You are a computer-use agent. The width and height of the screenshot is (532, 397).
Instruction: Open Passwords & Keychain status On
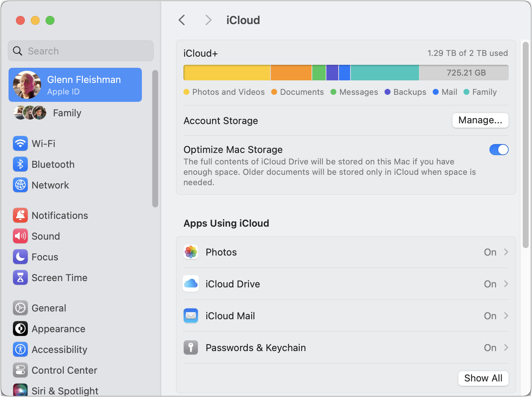pos(490,348)
